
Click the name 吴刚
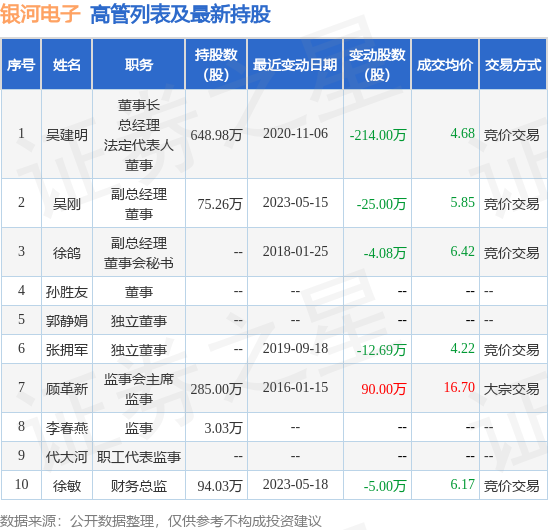[x=67, y=204]
